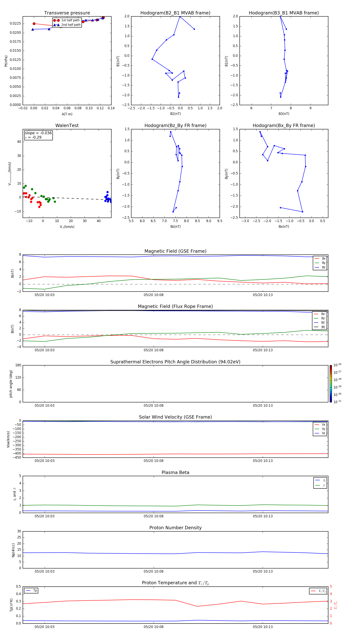Screen dimensions: 351x644
Task: Select the "slope = -0.036" annotation
Action: [x=38, y=133]
